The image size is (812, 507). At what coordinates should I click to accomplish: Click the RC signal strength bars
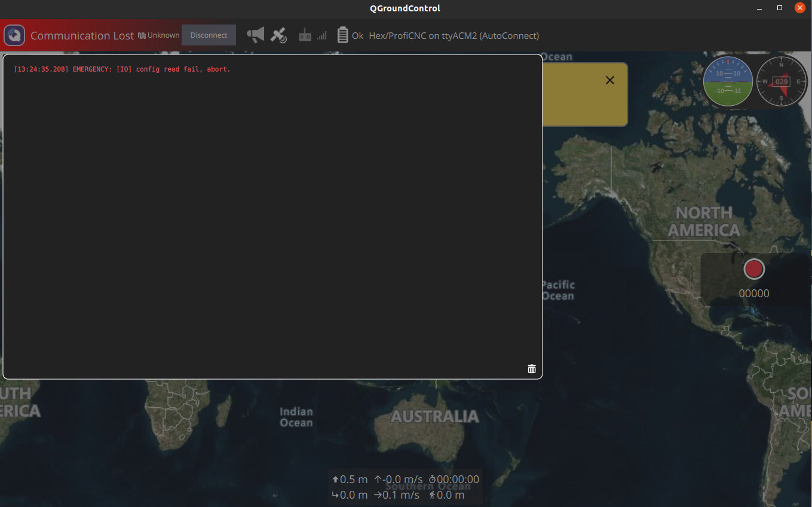[x=322, y=36]
